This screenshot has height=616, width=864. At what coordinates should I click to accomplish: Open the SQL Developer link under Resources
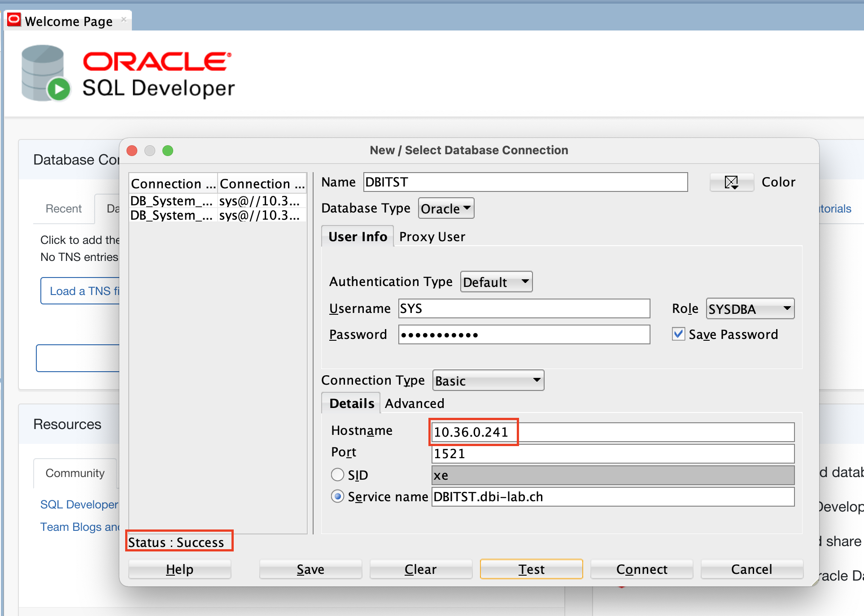(79, 504)
